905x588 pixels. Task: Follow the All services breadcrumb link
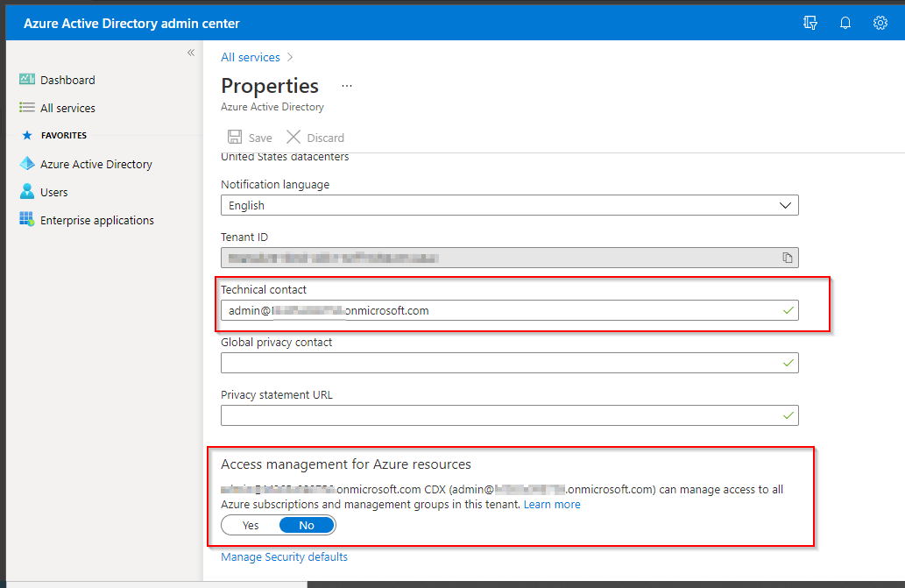pyautogui.click(x=251, y=57)
